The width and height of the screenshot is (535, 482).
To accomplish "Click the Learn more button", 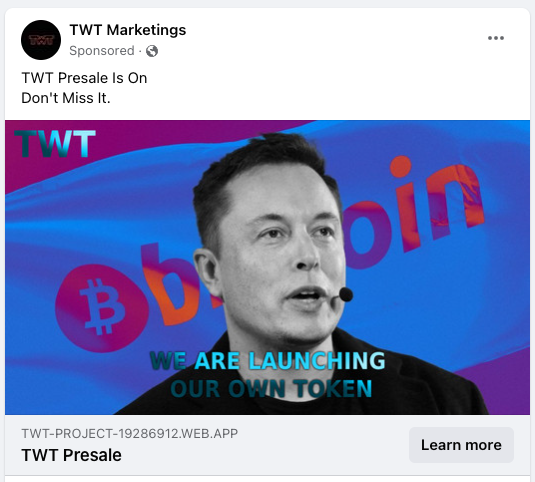I will coord(461,445).
